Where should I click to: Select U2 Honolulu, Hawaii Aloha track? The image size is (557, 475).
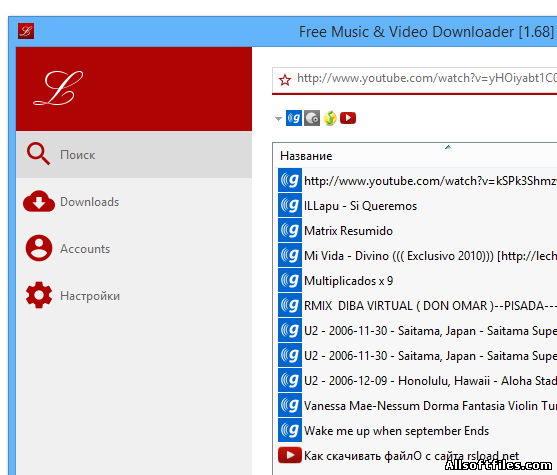[417, 380]
